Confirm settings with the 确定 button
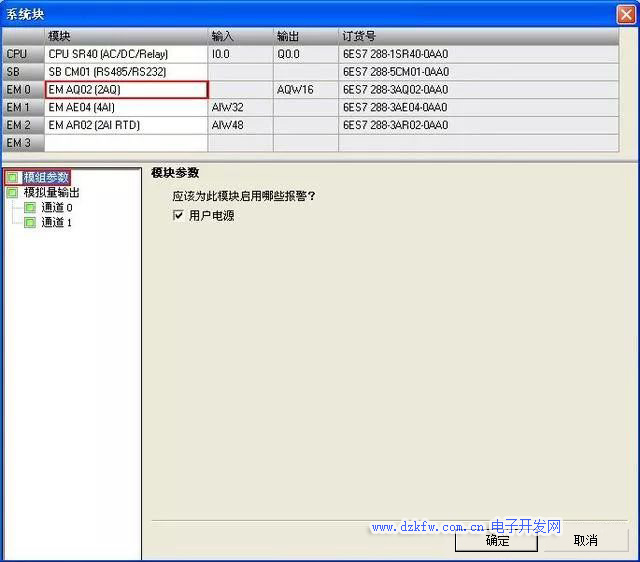Screen dimensions: 640x562 click(x=497, y=540)
